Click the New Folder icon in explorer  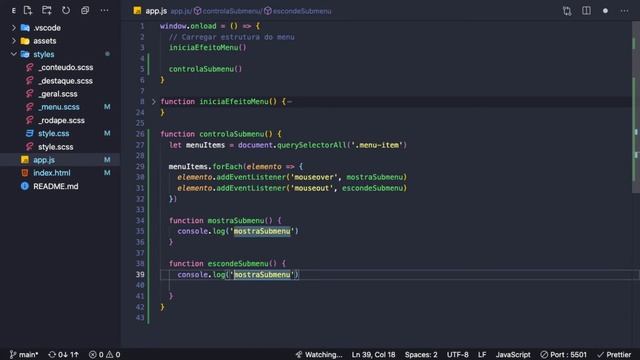coord(47,11)
